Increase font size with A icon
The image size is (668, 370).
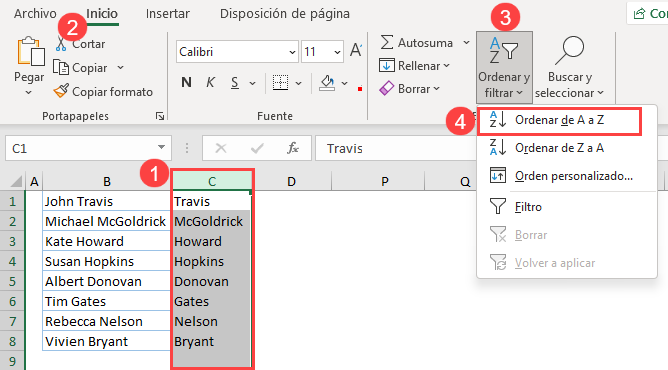point(356,51)
